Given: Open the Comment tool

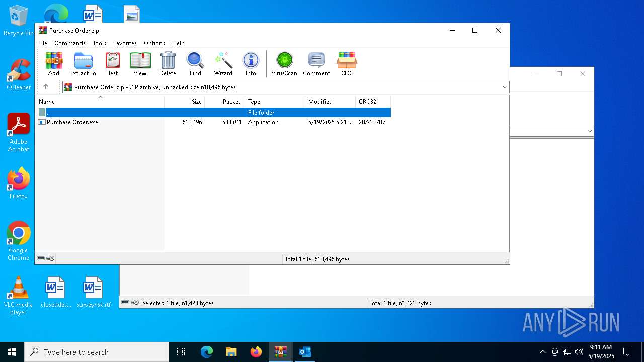Looking at the screenshot, I should (x=316, y=64).
